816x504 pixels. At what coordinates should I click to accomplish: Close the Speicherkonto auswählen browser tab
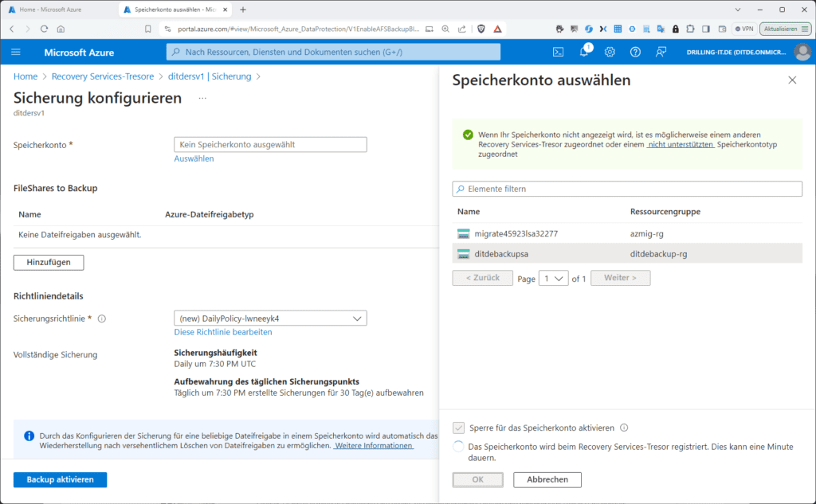(x=226, y=10)
